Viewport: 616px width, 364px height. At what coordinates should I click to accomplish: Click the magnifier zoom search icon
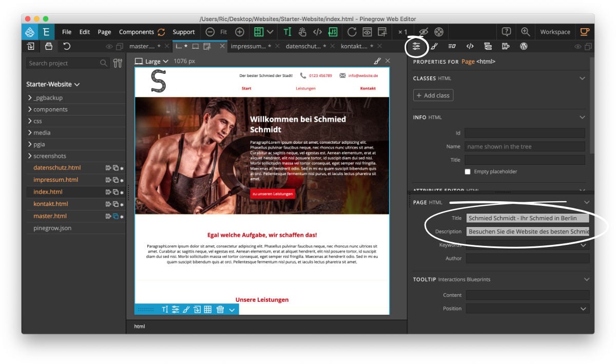click(x=525, y=31)
